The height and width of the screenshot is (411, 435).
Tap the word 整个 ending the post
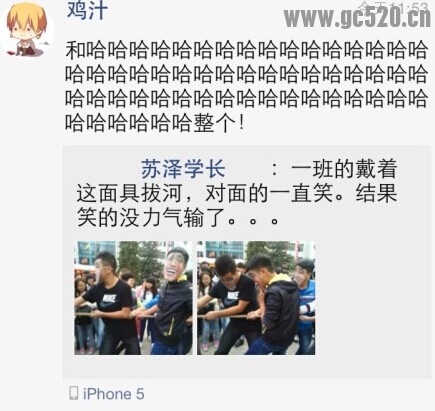(215, 123)
